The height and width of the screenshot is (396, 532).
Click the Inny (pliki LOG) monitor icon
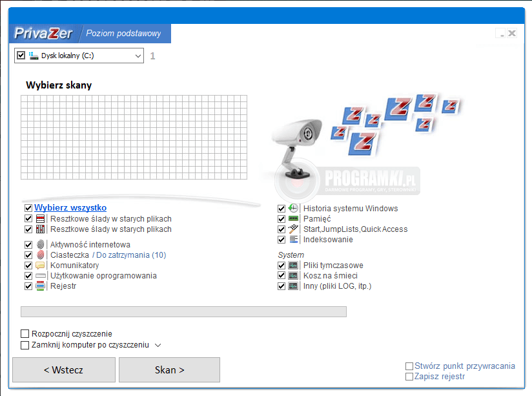(293, 286)
